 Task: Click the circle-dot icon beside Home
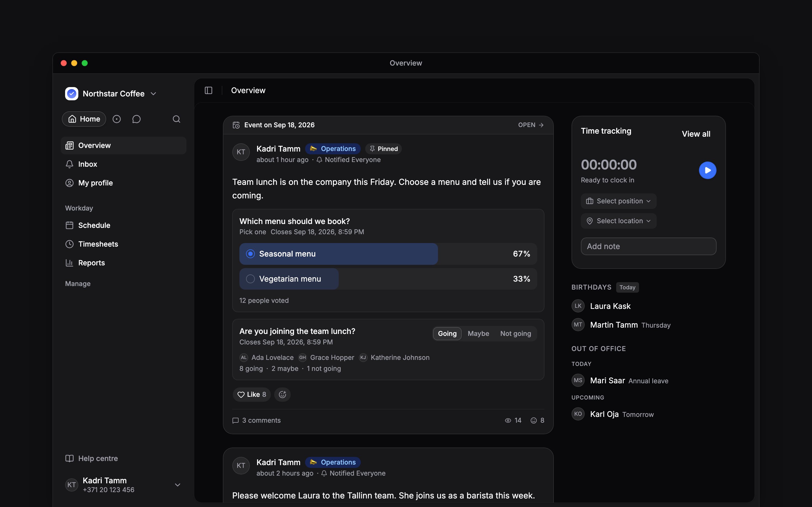[x=116, y=119]
